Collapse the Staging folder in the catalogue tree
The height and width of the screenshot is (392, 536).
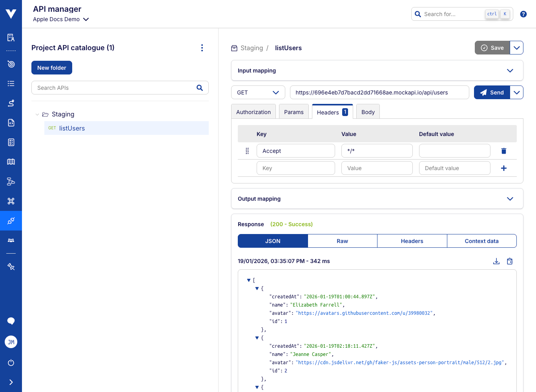37,114
